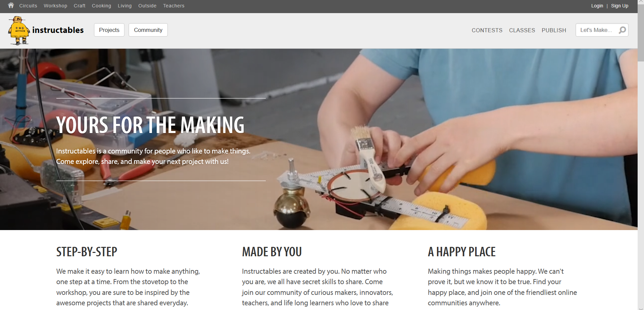Viewport: 644px width, 310px height.
Task: Click the vertical scrollbar thumb
Action: coord(641,33)
